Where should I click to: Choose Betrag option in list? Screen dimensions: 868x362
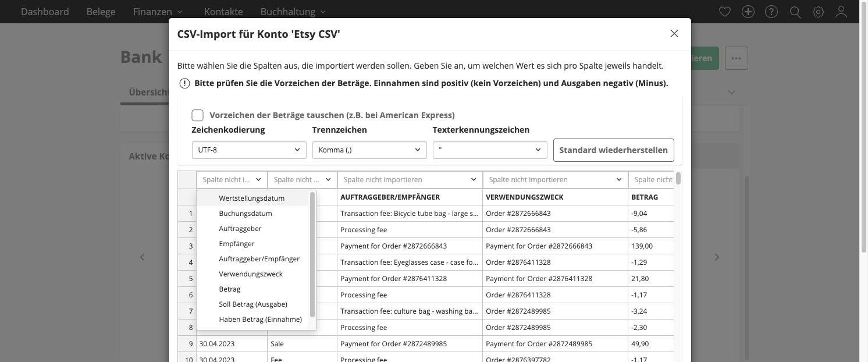tap(252, 289)
